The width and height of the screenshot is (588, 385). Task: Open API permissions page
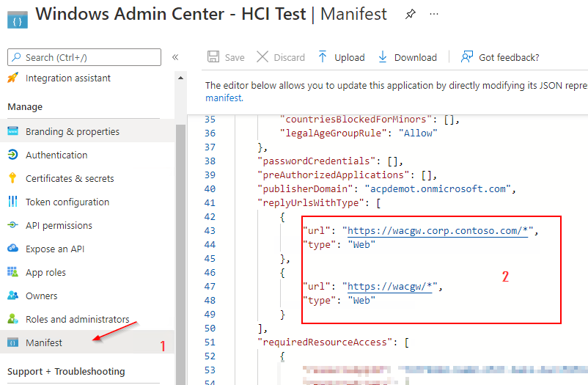point(59,226)
